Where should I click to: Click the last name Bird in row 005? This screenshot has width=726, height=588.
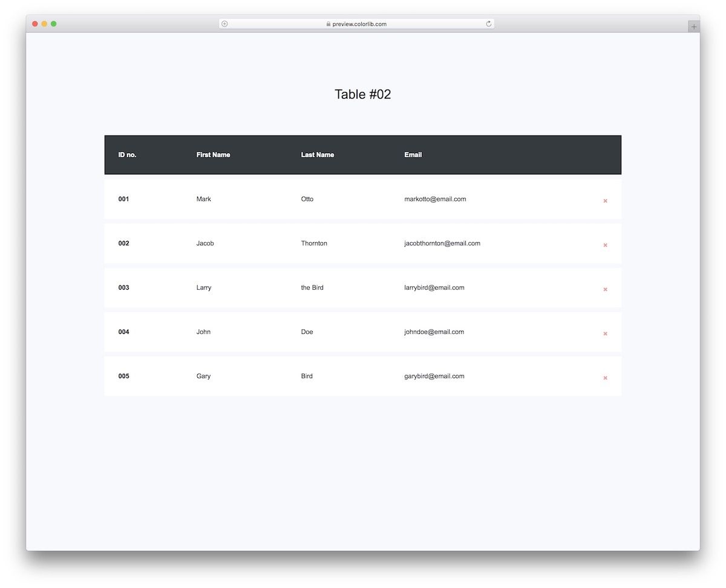[x=307, y=376]
